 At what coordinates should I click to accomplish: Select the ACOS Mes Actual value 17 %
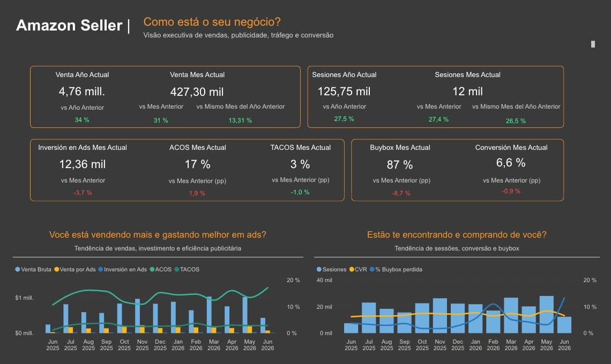coord(198,164)
